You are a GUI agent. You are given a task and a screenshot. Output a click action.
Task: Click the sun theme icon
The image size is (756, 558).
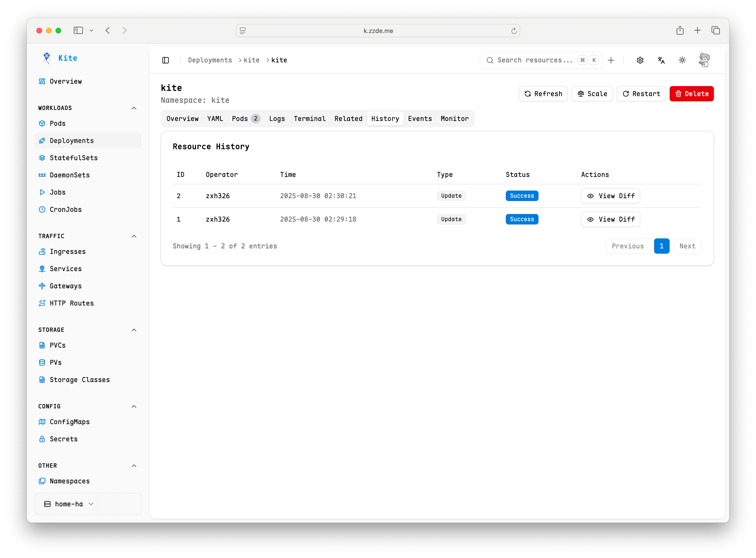tap(682, 60)
